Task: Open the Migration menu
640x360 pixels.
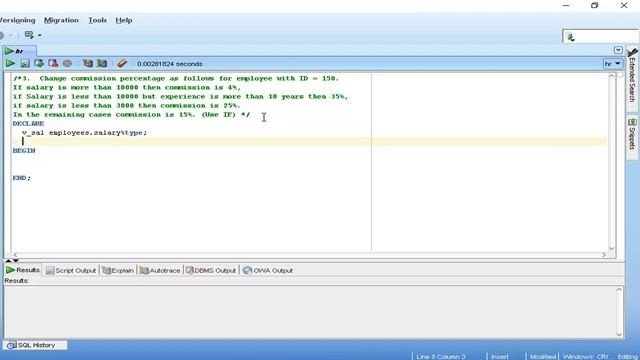Action: click(61, 20)
